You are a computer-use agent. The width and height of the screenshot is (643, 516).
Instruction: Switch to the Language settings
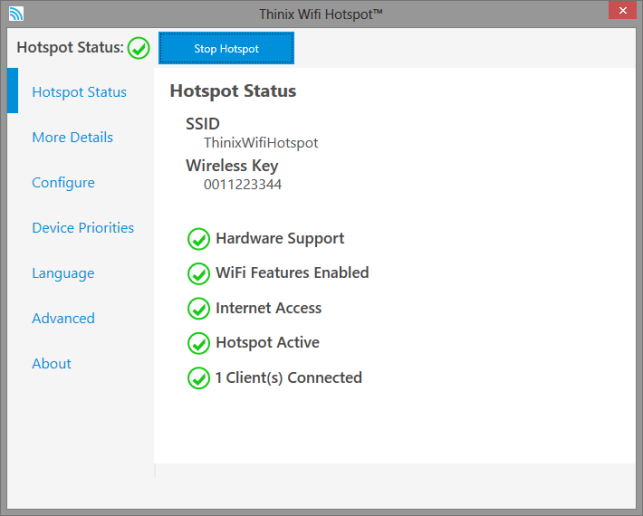[x=63, y=273]
